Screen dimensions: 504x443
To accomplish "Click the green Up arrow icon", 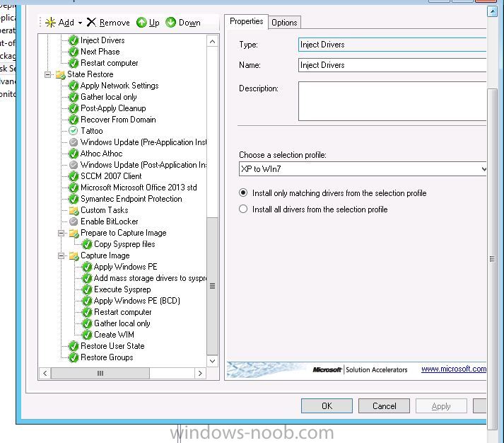I will [141, 23].
